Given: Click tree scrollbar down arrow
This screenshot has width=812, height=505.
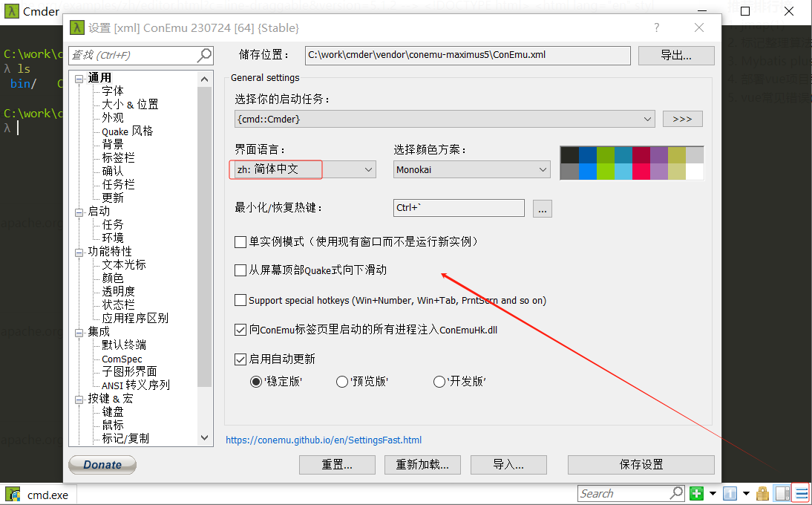Looking at the screenshot, I should tap(205, 438).
